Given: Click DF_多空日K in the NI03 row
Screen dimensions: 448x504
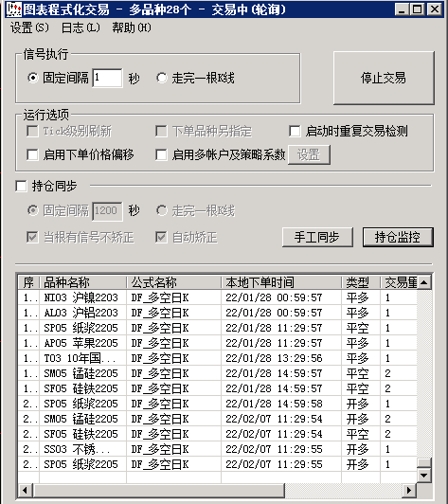Looking at the screenshot, I should pos(160,297).
